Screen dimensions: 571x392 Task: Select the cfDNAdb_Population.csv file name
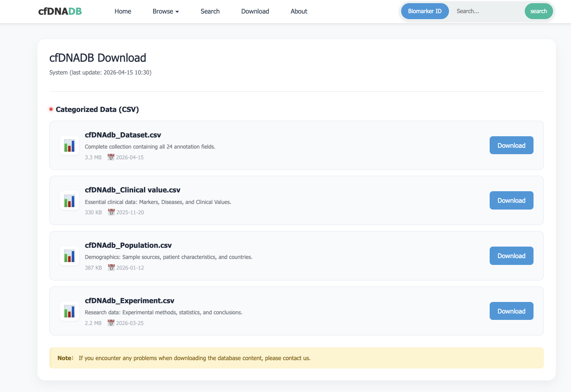pos(128,245)
